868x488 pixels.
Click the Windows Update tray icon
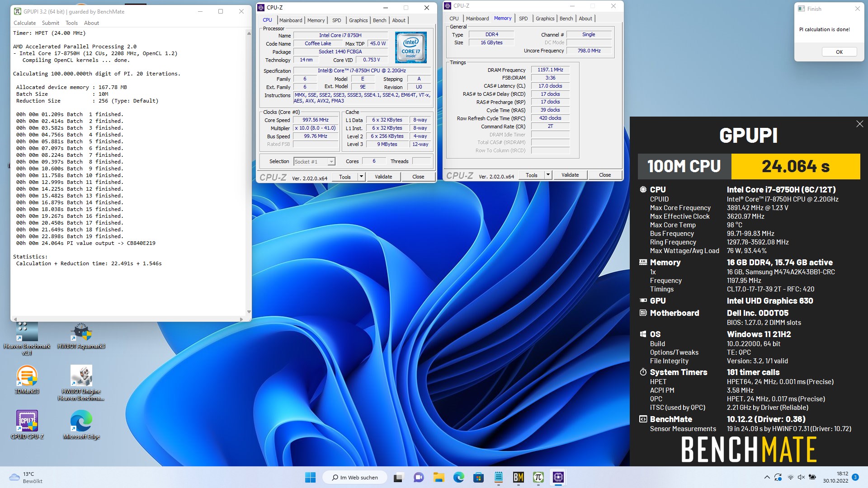click(778, 477)
